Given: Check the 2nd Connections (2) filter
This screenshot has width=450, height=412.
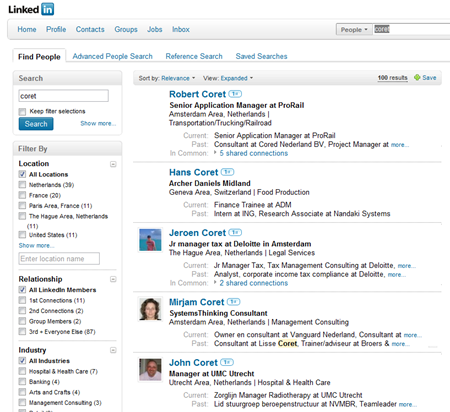Looking at the screenshot, I should pyautogui.click(x=22, y=311).
